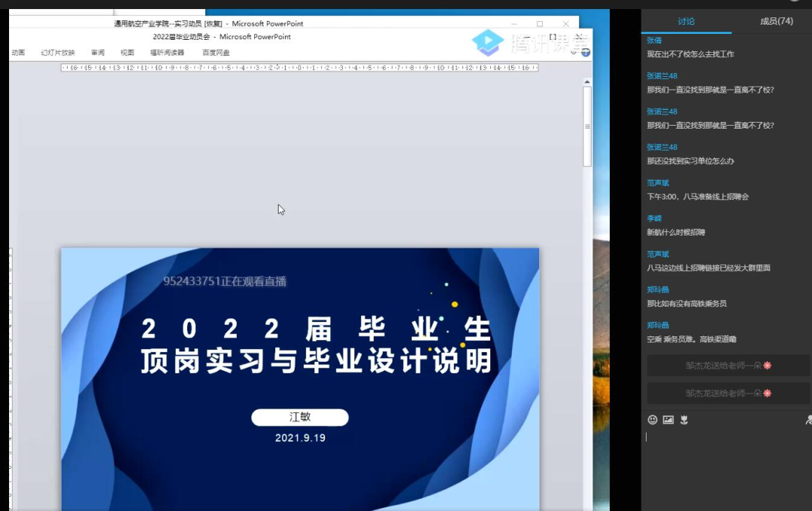Viewport: 812px width, 511px height.
Task: Switch to the 成员(74) members tab
Action: pyautogui.click(x=776, y=21)
